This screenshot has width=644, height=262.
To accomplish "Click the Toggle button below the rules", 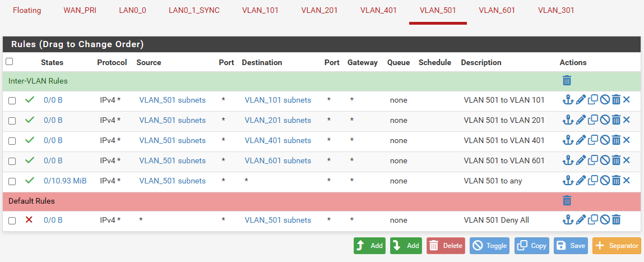I will pyautogui.click(x=489, y=246).
